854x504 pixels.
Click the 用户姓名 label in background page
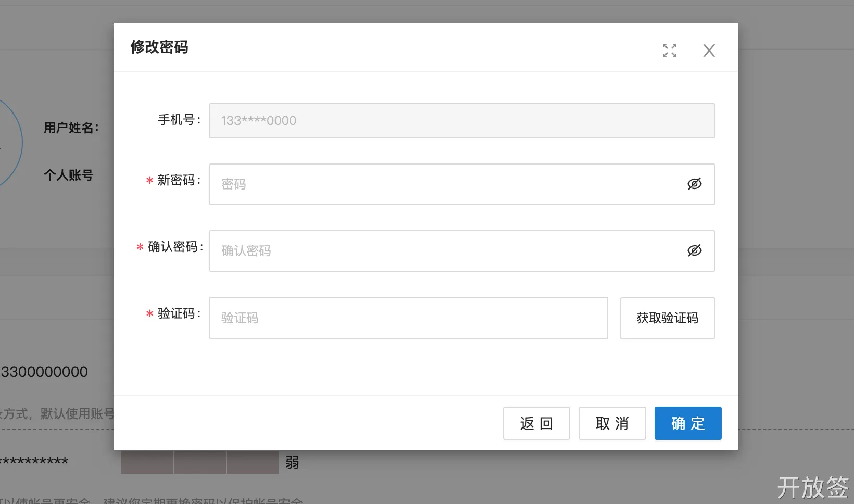pyautogui.click(x=71, y=128)
